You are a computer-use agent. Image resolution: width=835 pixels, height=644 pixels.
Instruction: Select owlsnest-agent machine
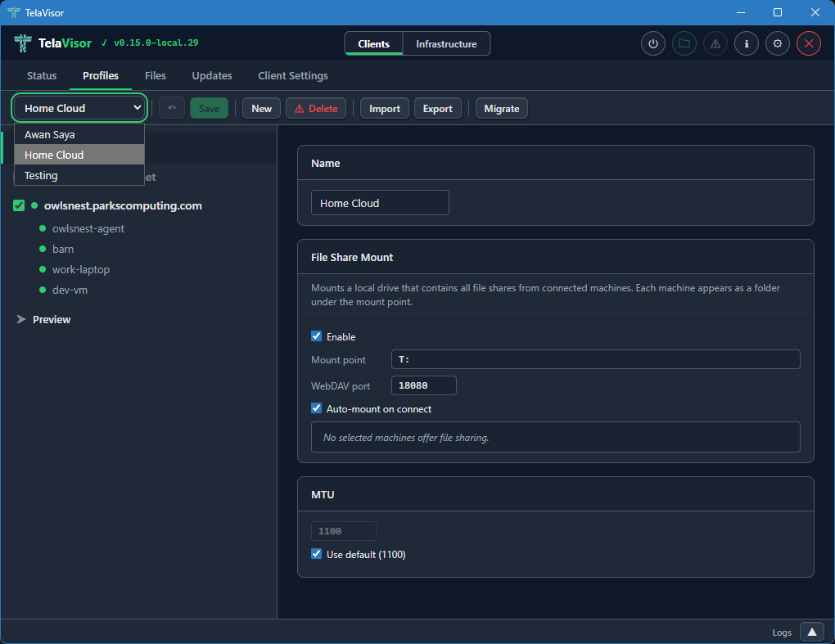coord(88,228)
